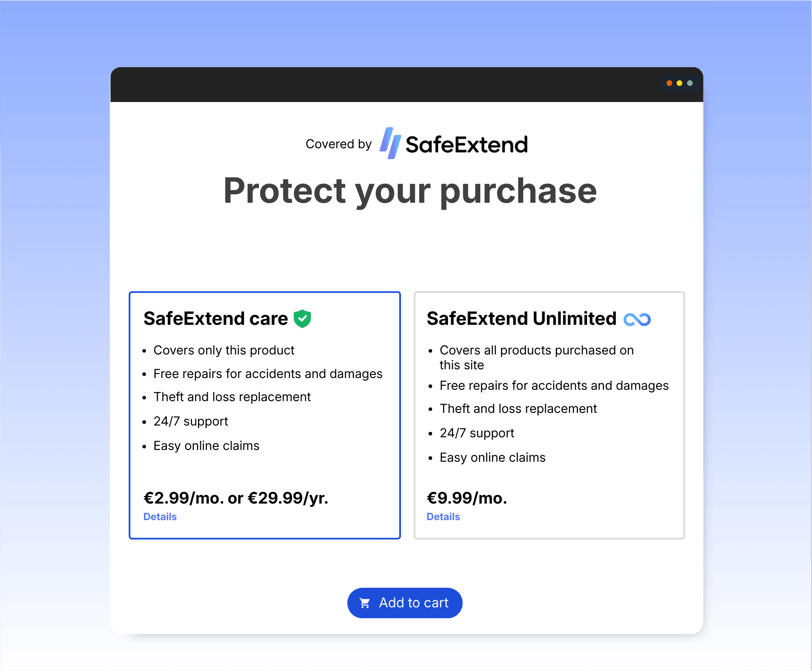Click the yellow window control dot
The height and width of the screenshot is (671, 812).
[x=679, y=83]
